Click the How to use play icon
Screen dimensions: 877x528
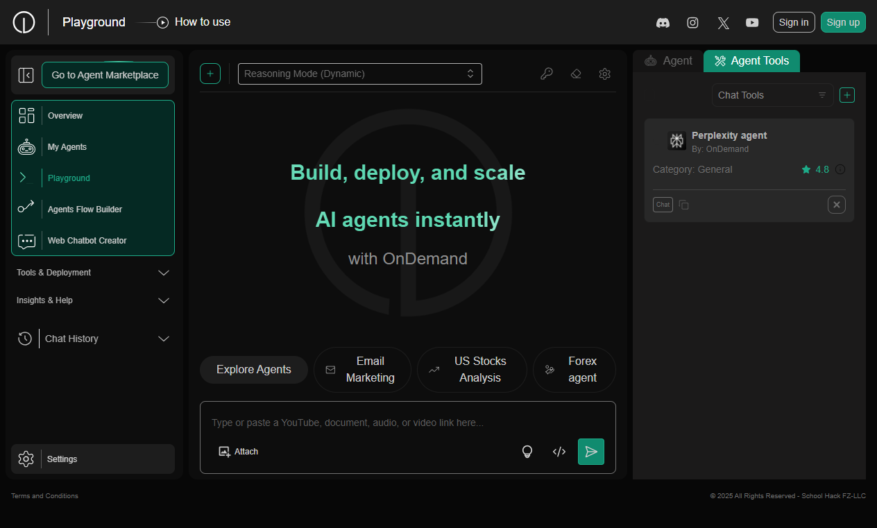[x=163, y=22]
